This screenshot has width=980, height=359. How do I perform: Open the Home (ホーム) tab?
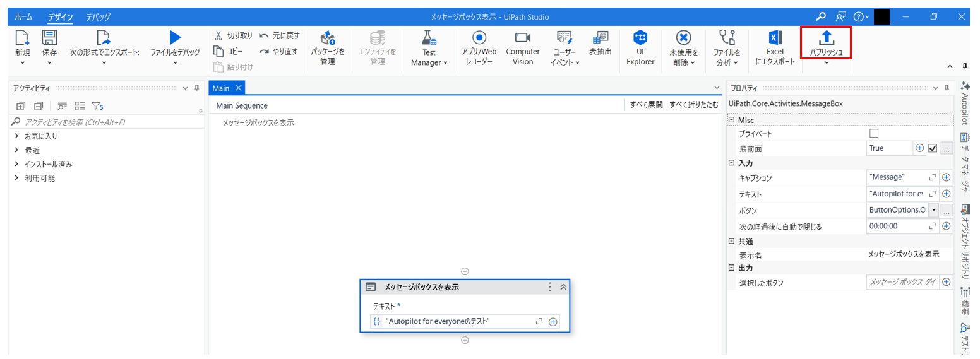pos(23,17)
